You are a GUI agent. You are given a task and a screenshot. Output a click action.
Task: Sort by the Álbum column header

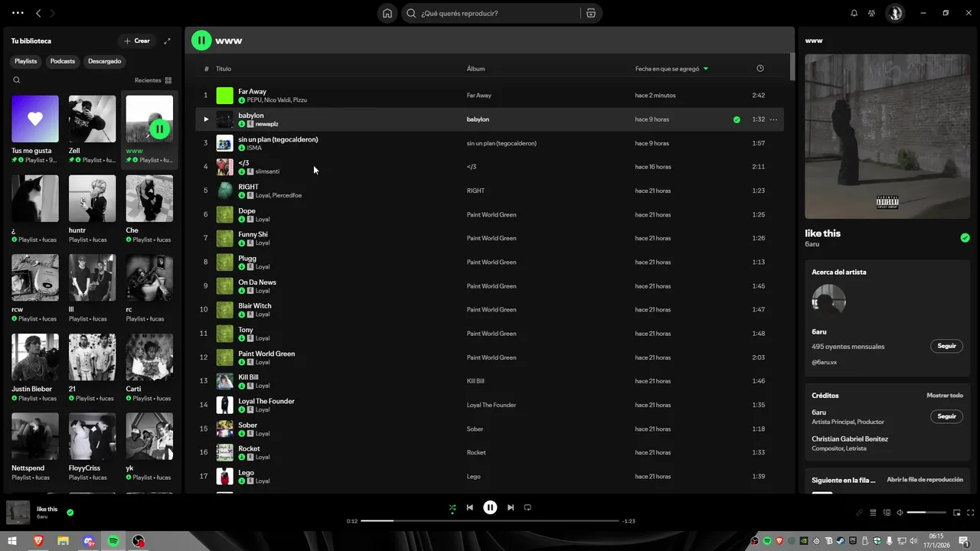click(x=475, y=69)
